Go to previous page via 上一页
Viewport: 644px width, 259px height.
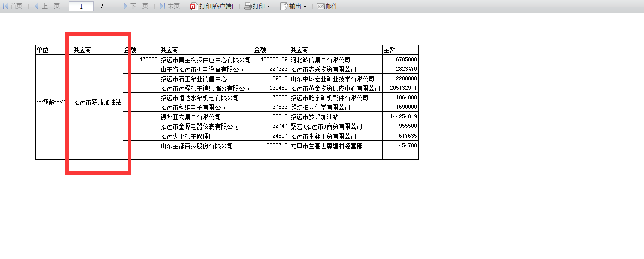coord(47,6)
